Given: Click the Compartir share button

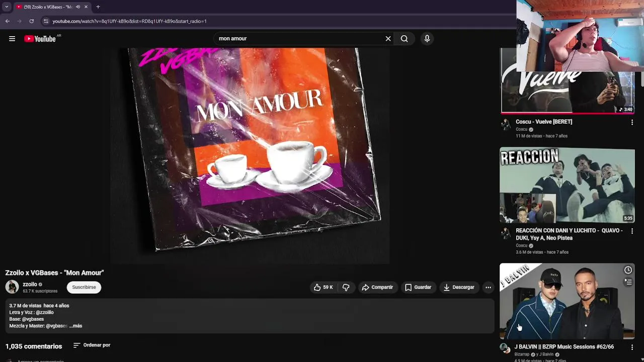Looking at the screenshot, I should 377,287.
